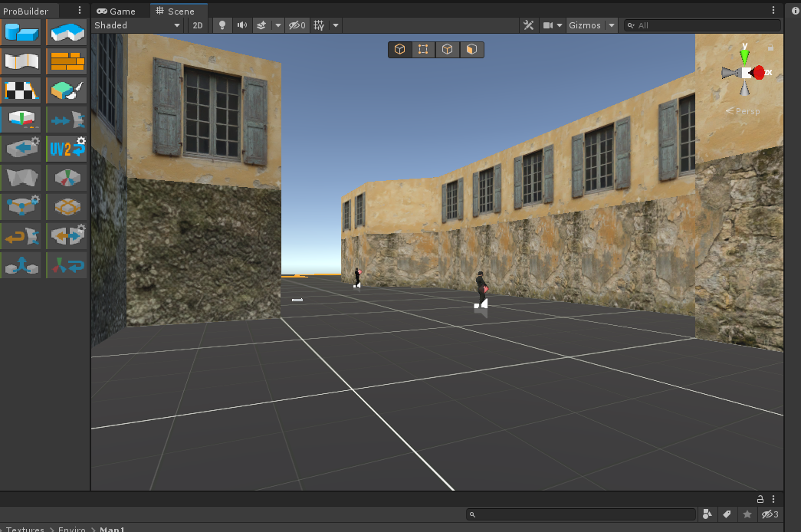Click the Project panel lock icon

(760, 499)
